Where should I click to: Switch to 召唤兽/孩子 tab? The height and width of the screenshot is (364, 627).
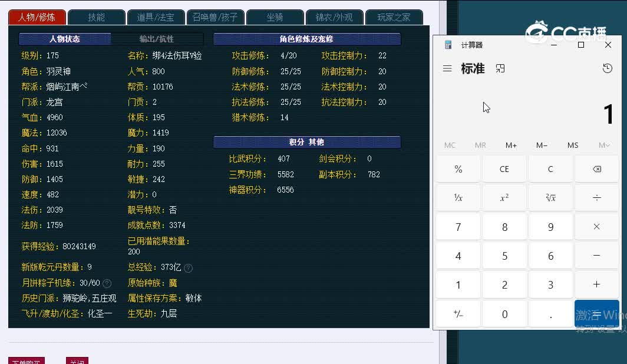pyautogui.click(x=215, y=17)
